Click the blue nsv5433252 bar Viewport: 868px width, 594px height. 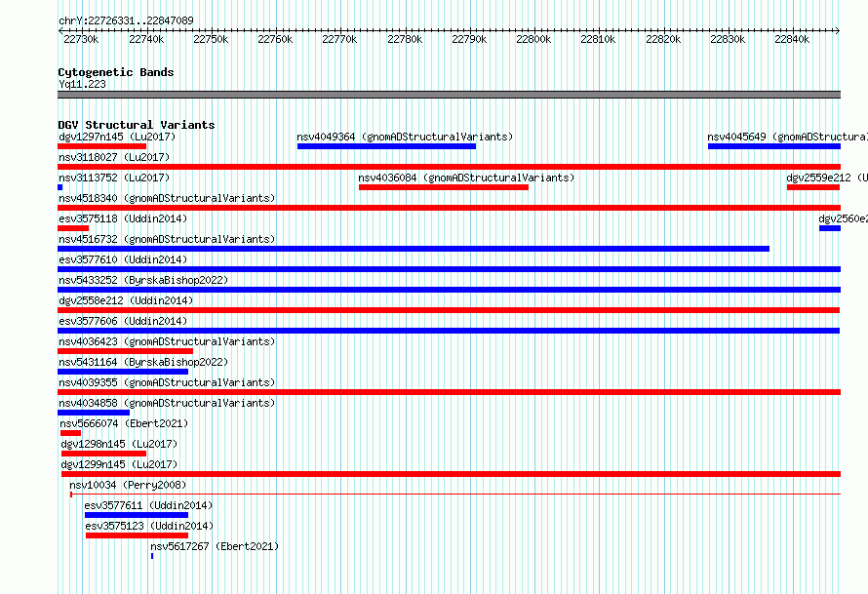(449, 290)
